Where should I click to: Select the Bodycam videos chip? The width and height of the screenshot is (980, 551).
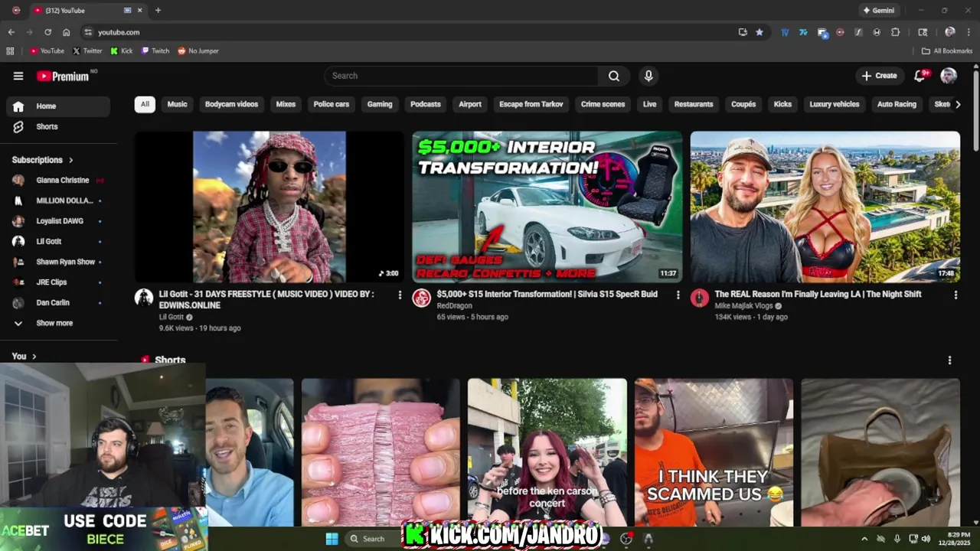tap(231, 104)
